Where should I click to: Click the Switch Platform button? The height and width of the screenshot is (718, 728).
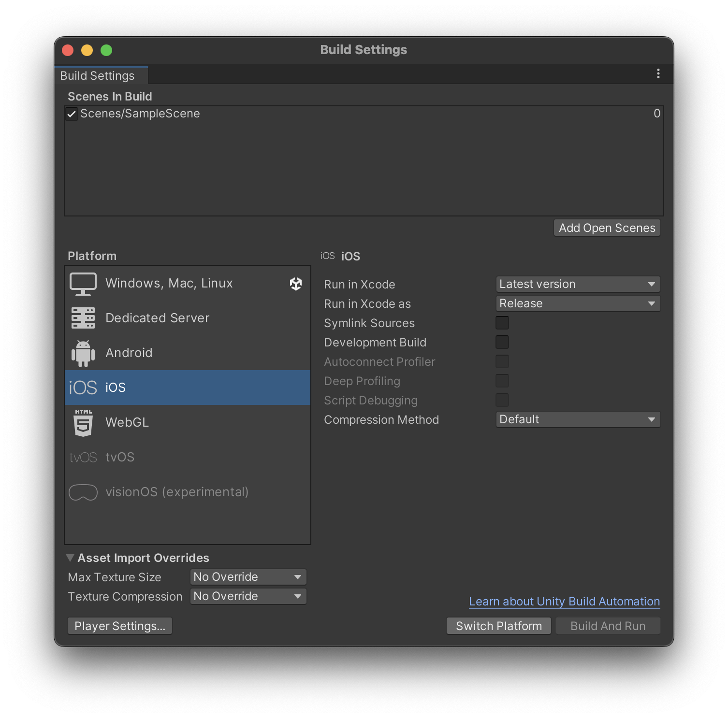tap(499, 626)
